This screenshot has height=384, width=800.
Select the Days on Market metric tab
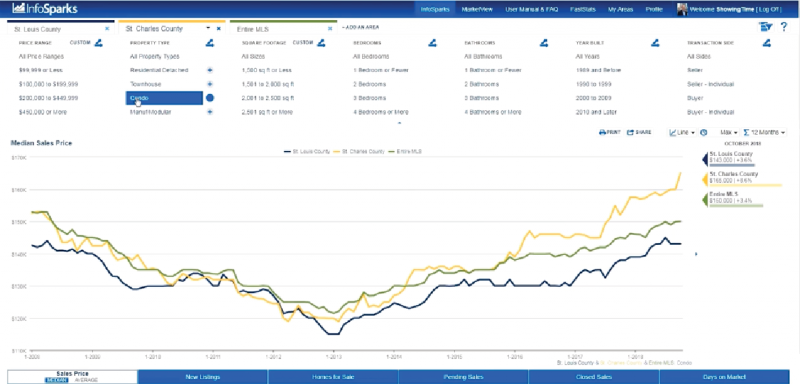tap(724, 377)
